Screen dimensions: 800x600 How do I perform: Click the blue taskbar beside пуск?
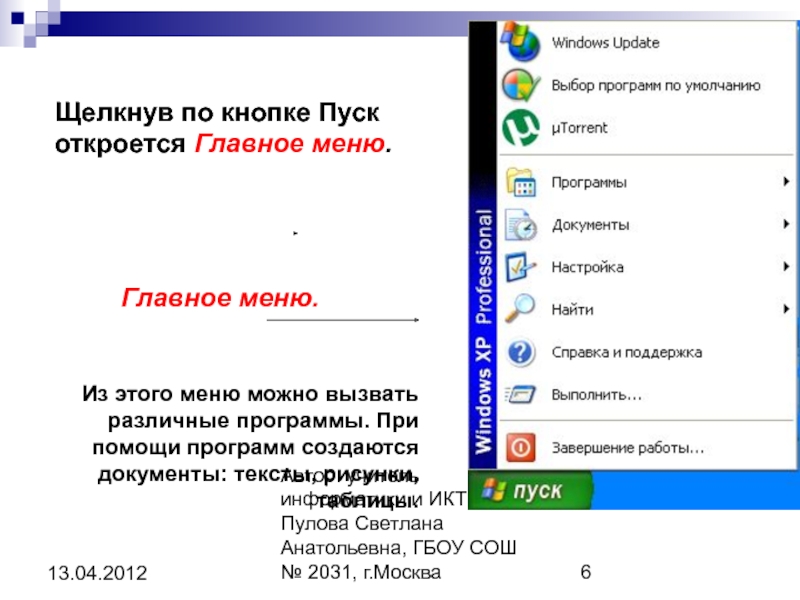[696, 490]
